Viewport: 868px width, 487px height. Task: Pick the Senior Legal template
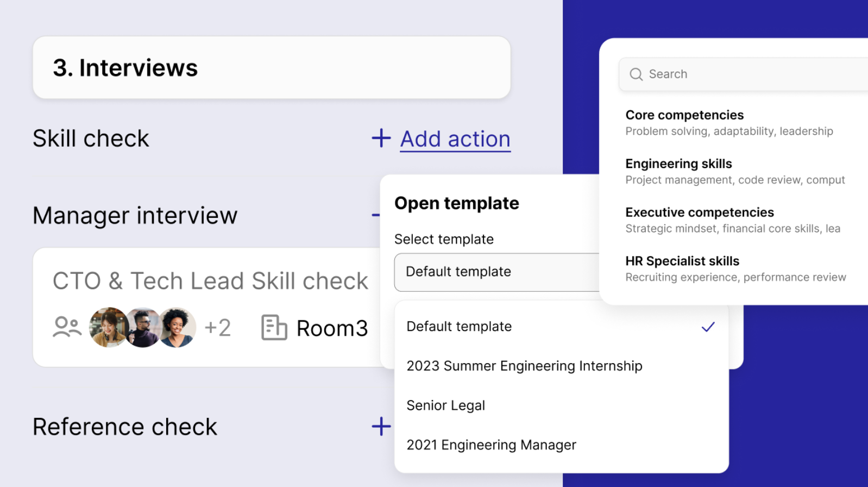[446, 405]
